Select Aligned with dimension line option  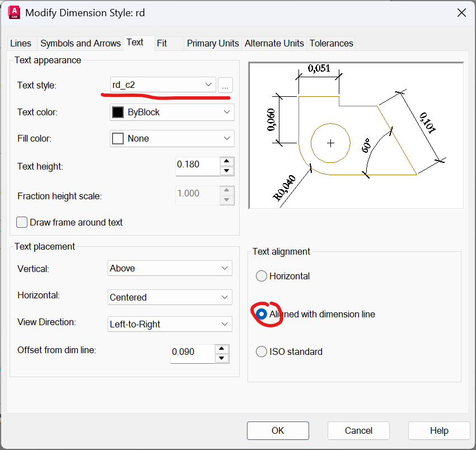tap(262, 314)
